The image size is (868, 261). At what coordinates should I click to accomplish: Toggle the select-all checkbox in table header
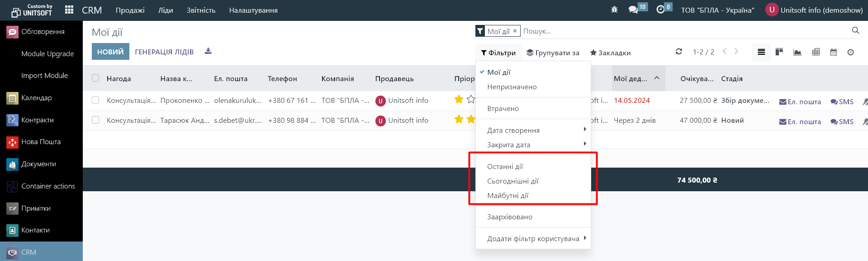tap(95, 78)
